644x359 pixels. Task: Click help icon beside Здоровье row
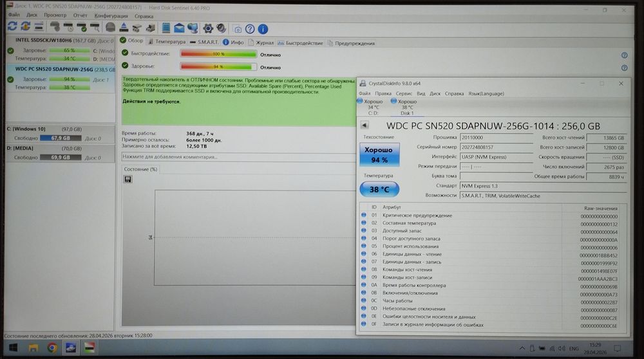(x=624, y=68)
